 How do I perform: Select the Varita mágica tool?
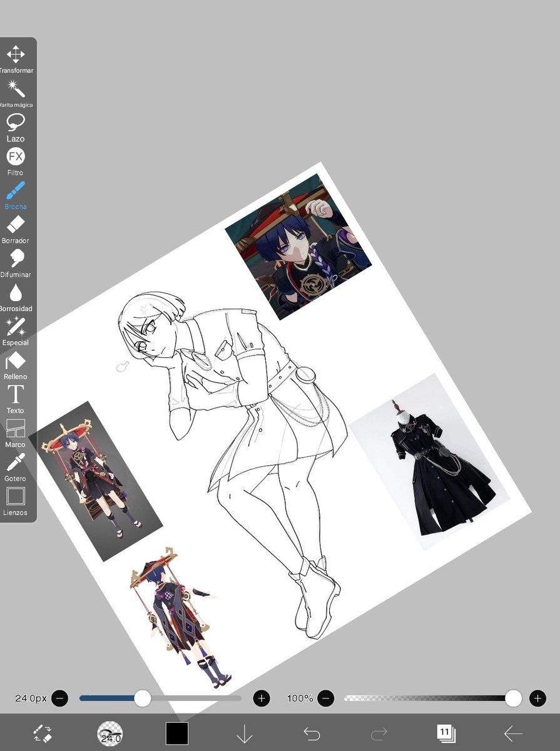point(16,93)
